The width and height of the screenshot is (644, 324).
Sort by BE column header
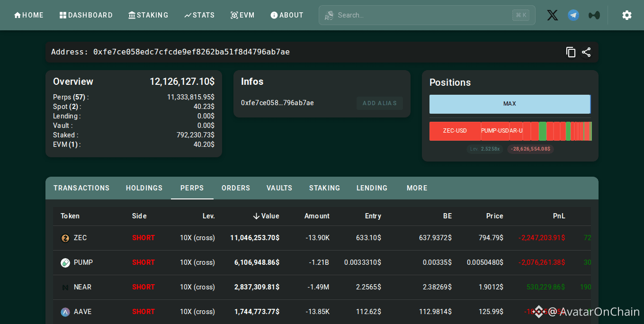coord(447,216)
